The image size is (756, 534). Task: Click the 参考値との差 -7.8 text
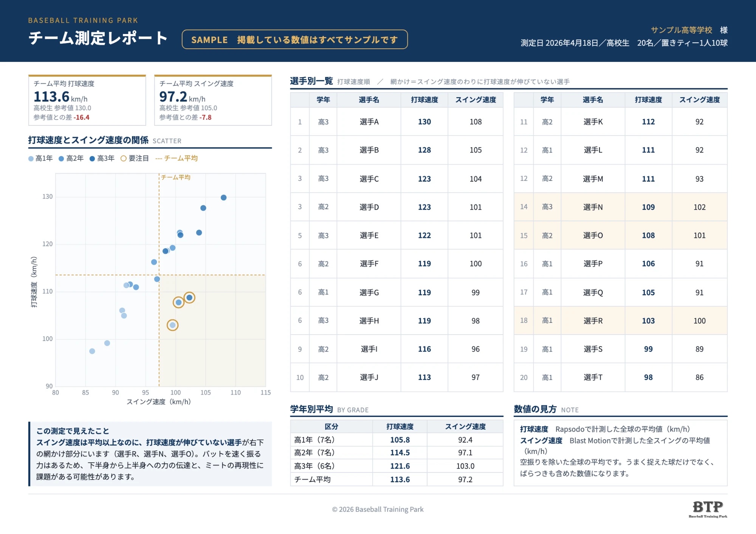pyautogui.click(x=185, y=117)
